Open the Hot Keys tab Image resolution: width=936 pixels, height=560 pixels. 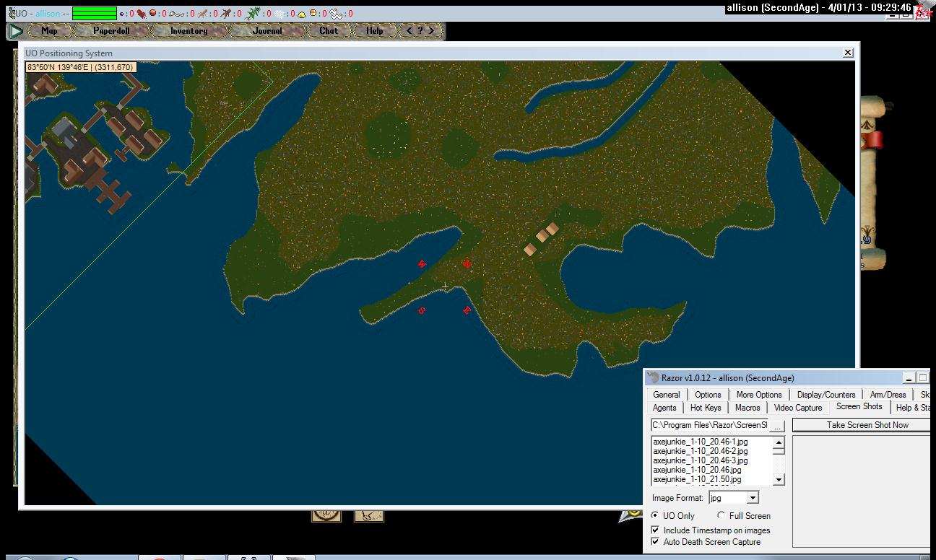point(706,408)
